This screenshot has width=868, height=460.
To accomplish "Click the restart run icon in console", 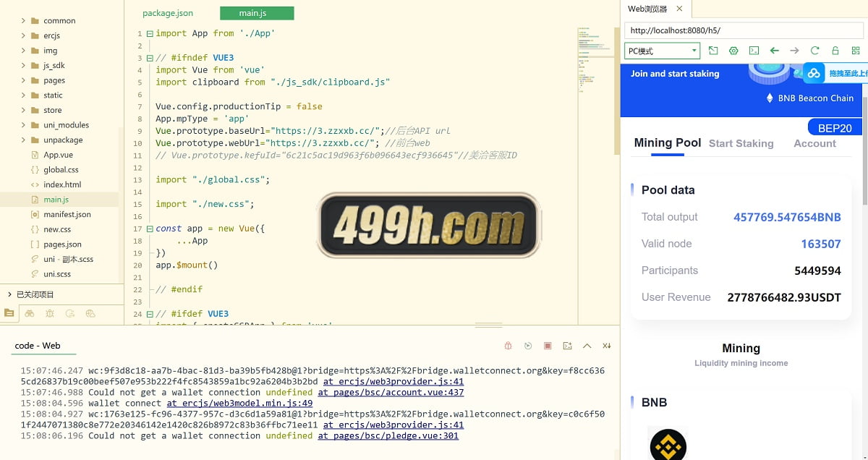I will coord(528,346).
